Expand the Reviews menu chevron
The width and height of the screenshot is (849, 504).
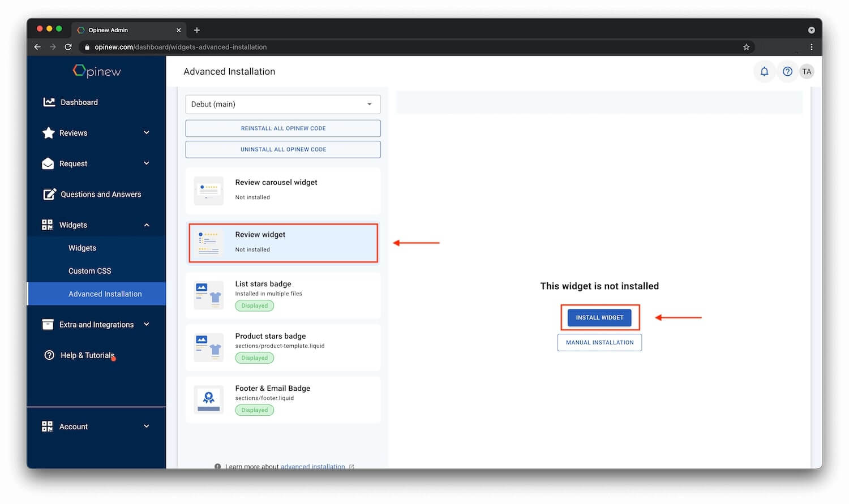147,132
